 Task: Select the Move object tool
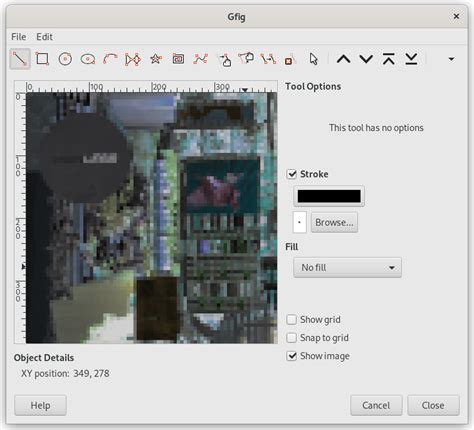224,60
